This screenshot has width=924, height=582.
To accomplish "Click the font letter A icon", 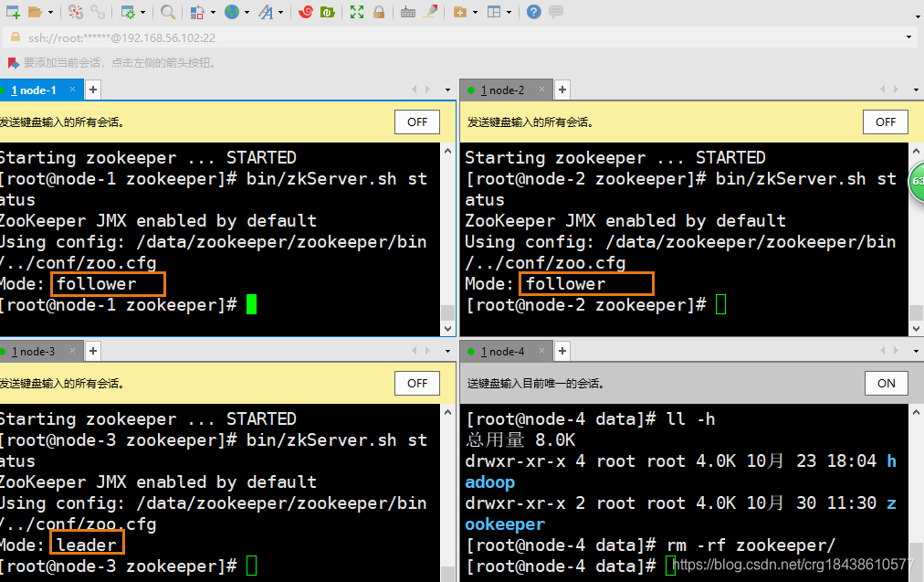I will pyautogui.click(x=267, y=12).
